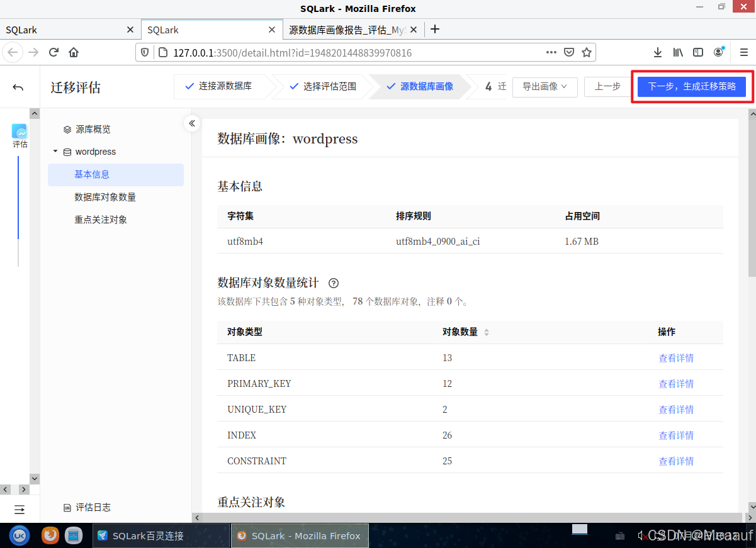Save the page to Pocket
Screen dimensions: 756x548
pos(568,52)
